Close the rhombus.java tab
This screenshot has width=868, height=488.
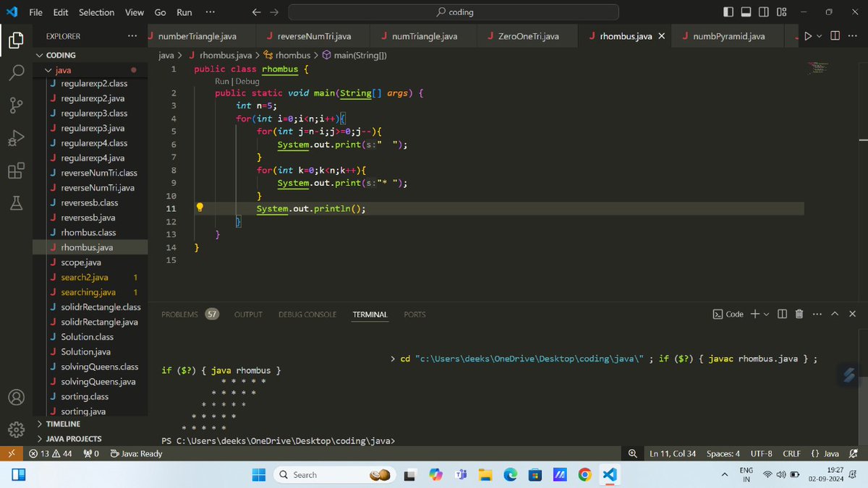coord(661,36)
